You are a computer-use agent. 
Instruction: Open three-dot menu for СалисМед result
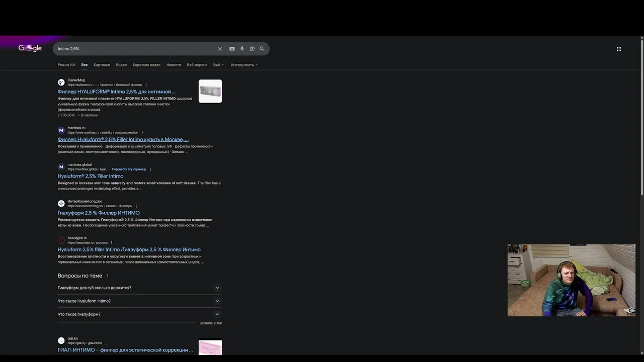pyautogui.click(x=146, y=85)
